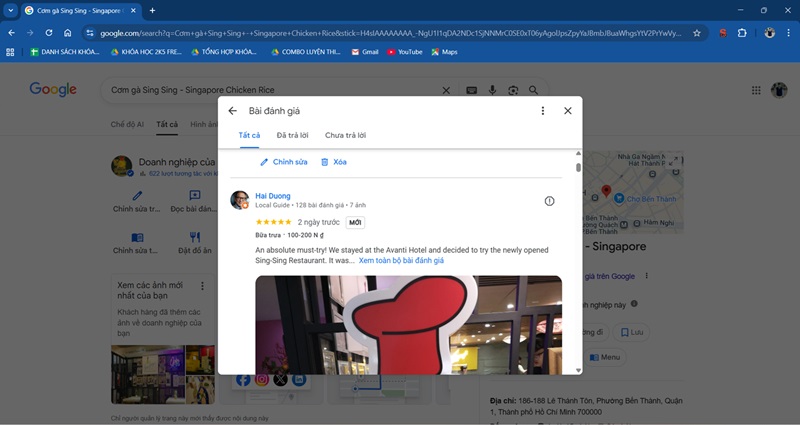The height and width of the screenshot is (425, 800).
Task: Open the tab search dropdown in Chrome
Action: (10, 10)
